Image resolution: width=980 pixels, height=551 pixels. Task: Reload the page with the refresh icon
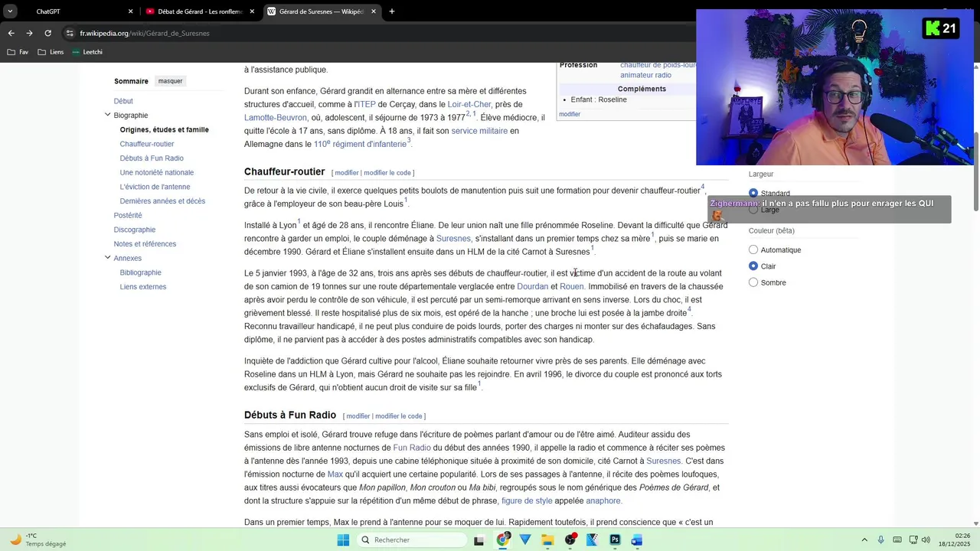pos(47,33)
